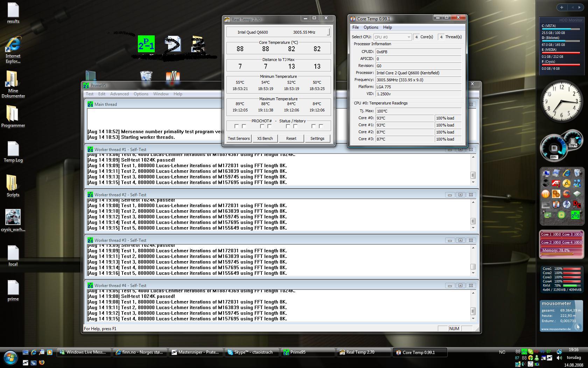This screenshot has height=368, width=588.
Task: Open the Prime95 shortcut on the desktop
Action: click(x=146, y=44)
